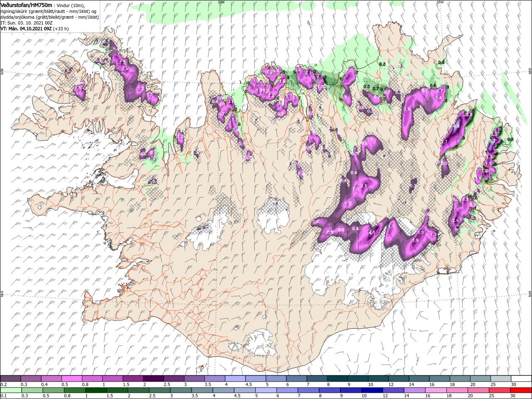Pick the bright red swatch after 30
This screenshot has height=399, width=532.
pos(521,390)
